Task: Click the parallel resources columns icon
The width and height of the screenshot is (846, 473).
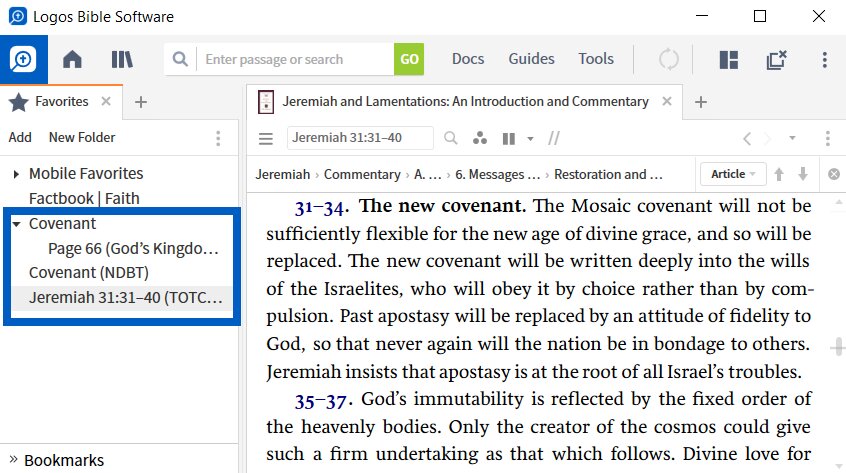Action: tap(508, 139)
